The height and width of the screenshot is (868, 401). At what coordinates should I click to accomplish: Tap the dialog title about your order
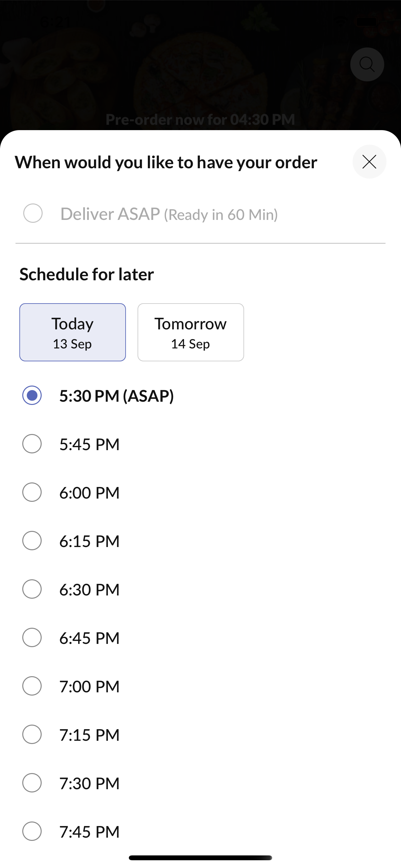pyautogui.click(x=166, y=162)
